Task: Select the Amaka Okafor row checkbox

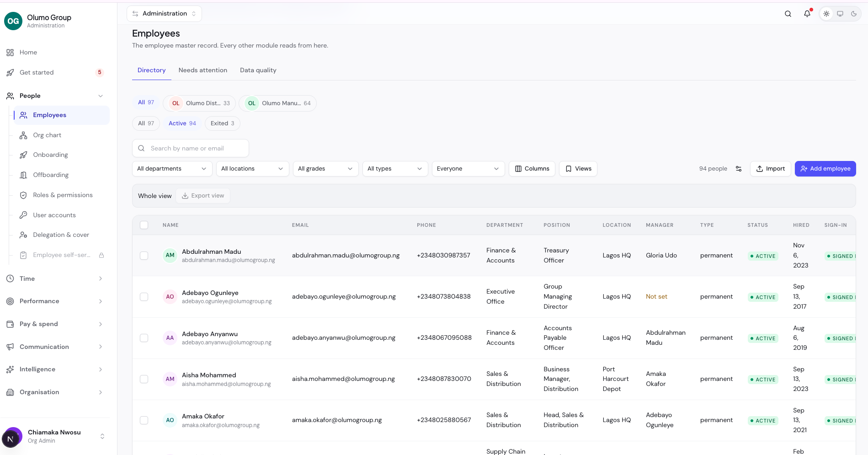Action: coord(144,420)
